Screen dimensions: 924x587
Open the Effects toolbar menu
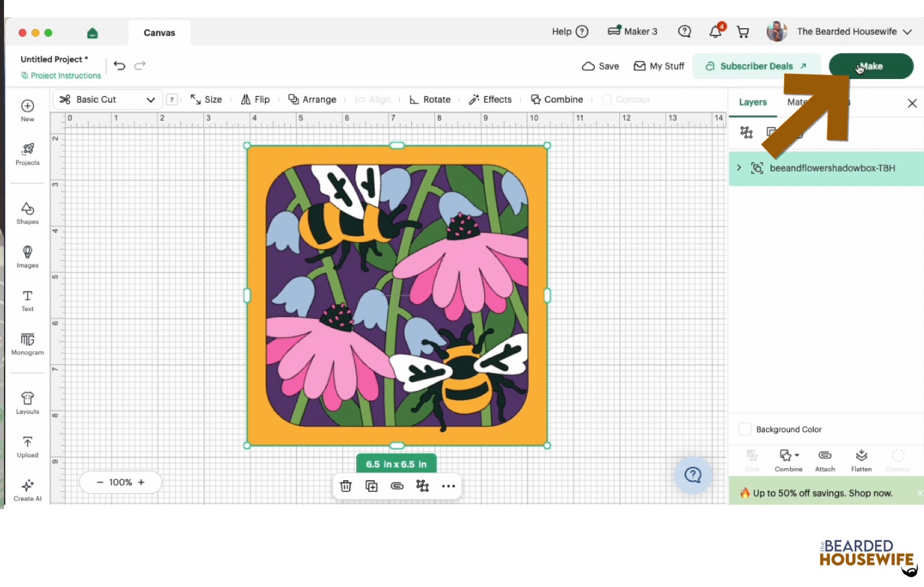490,99
